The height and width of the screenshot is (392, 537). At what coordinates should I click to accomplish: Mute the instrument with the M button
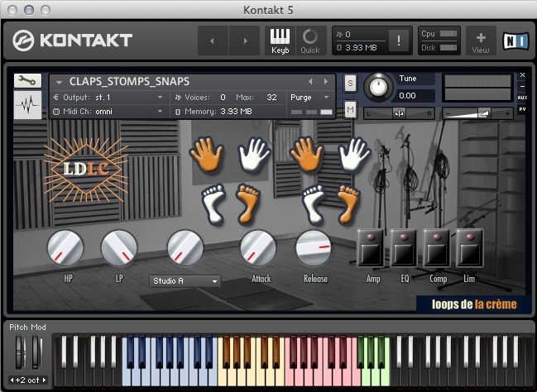350,110
